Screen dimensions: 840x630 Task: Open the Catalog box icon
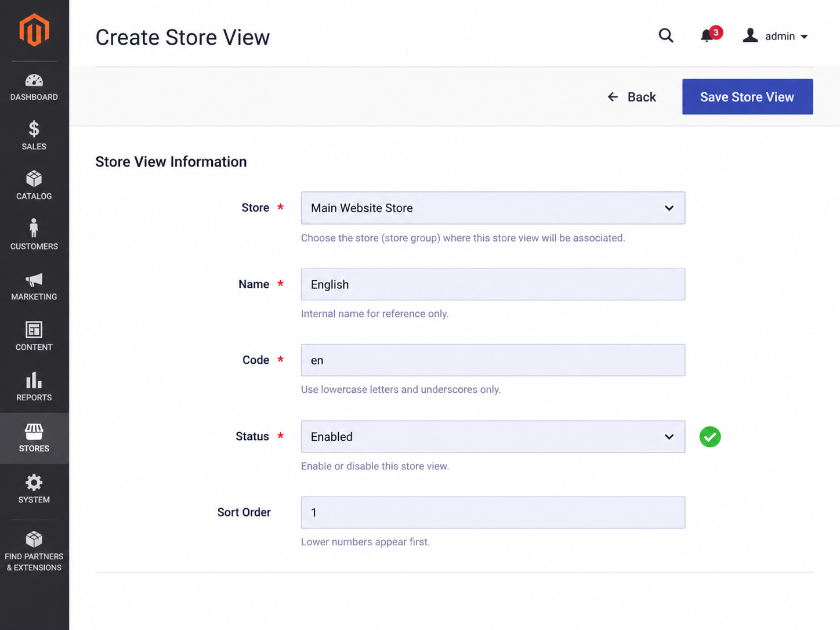(34, 178)
